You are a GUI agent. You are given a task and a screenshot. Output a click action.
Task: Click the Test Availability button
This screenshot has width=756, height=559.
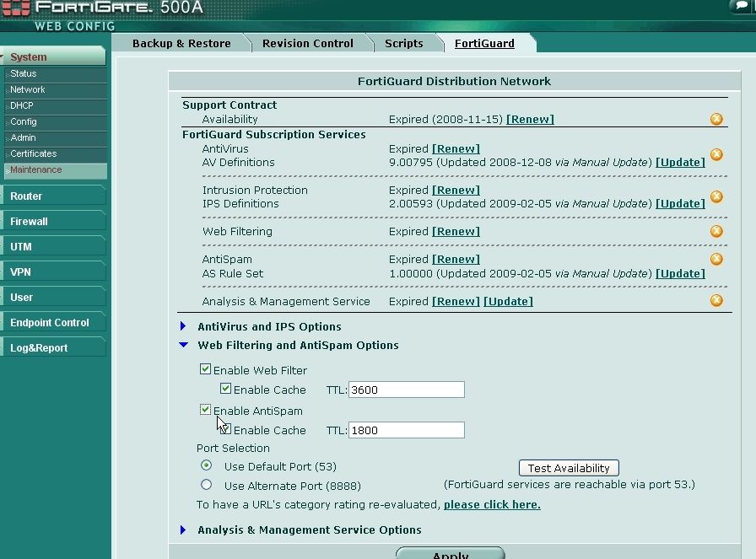coord(569,468)
